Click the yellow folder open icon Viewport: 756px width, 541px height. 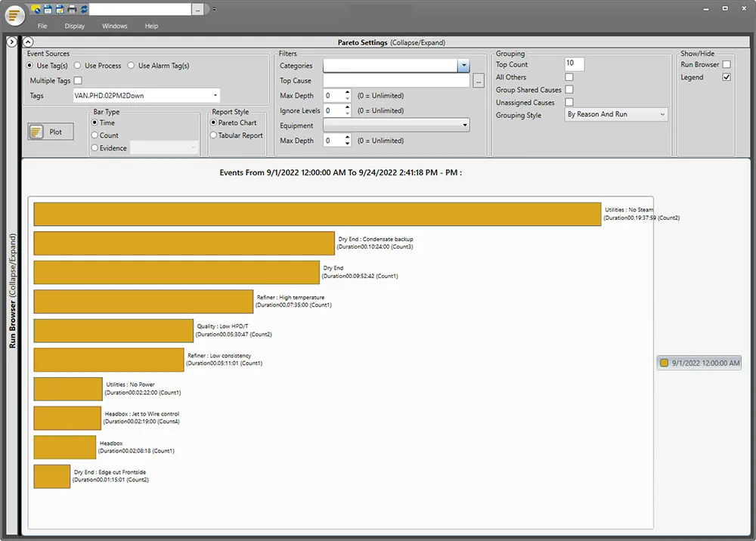[37, 9]
